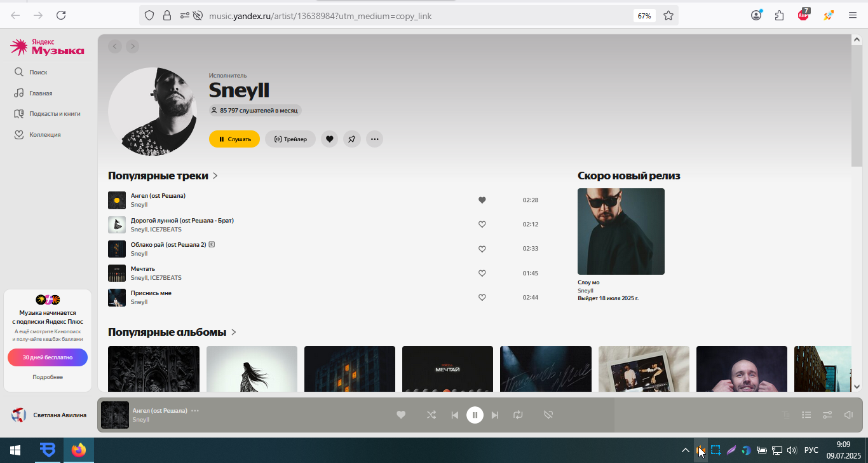Pause playback with the yellow Слушать button
This screenshot has height=463, width=868.
click(234, 139)
